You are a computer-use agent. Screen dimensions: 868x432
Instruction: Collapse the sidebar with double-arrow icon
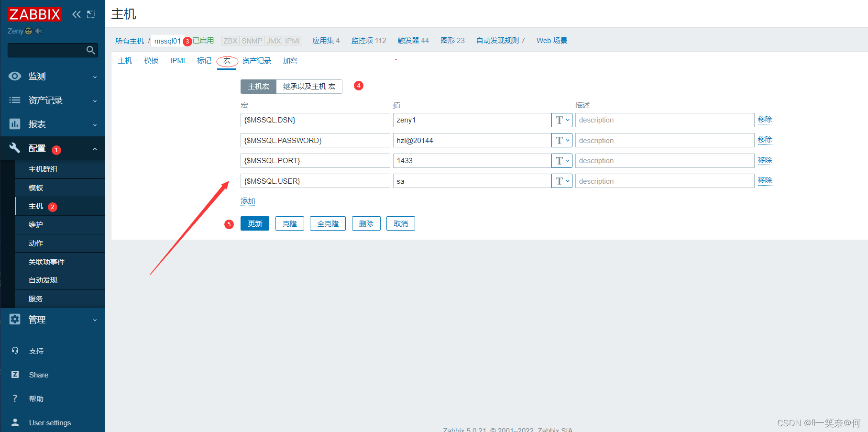pos(77,14)
